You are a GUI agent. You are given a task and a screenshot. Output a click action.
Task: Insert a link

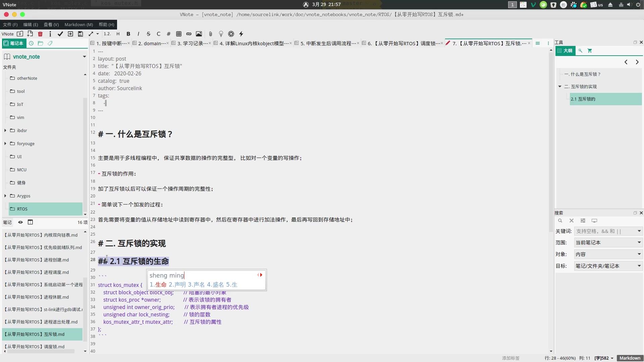tap(189, 34)
